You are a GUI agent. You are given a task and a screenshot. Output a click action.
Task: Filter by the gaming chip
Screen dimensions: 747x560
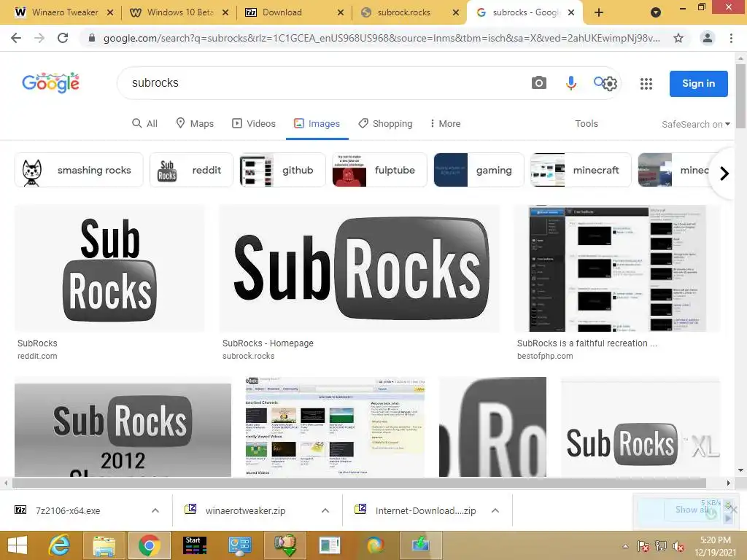tap(479, 170)
